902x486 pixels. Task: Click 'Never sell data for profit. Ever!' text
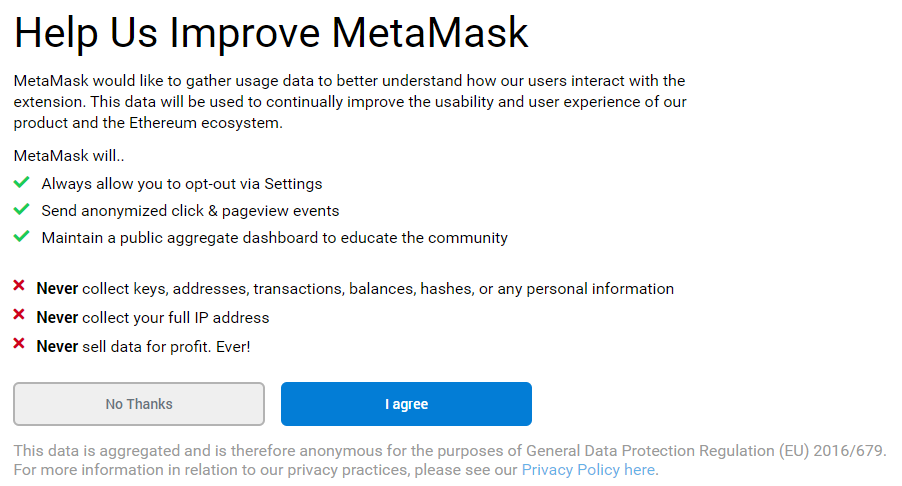click(x=143, y=347)
